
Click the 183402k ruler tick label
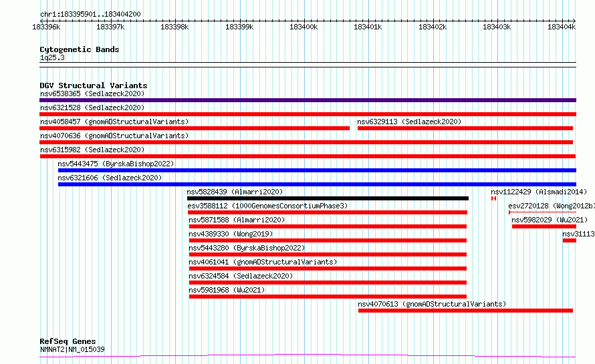click(x=433, y=27)
